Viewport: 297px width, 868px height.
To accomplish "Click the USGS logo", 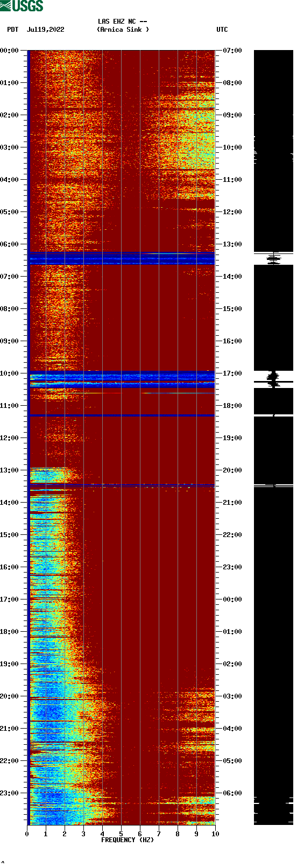I will click(22, 6).
